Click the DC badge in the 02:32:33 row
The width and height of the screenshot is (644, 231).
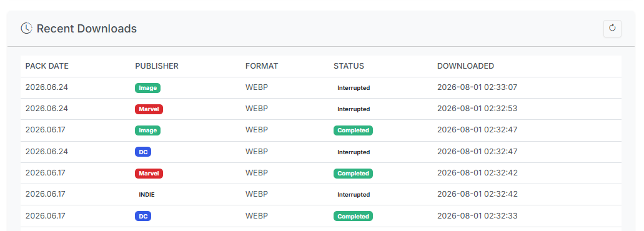pyautogui.click(x=143, y=216)
